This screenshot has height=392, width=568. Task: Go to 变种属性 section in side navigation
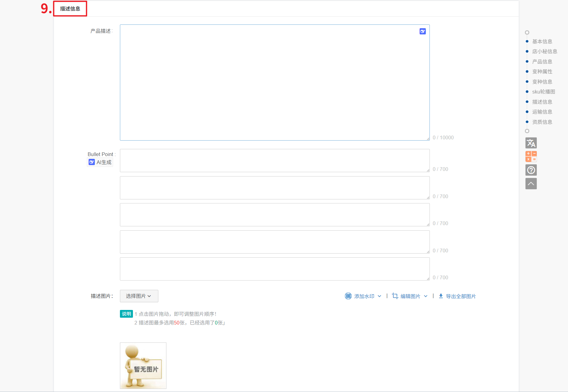[x=542, y=72]
